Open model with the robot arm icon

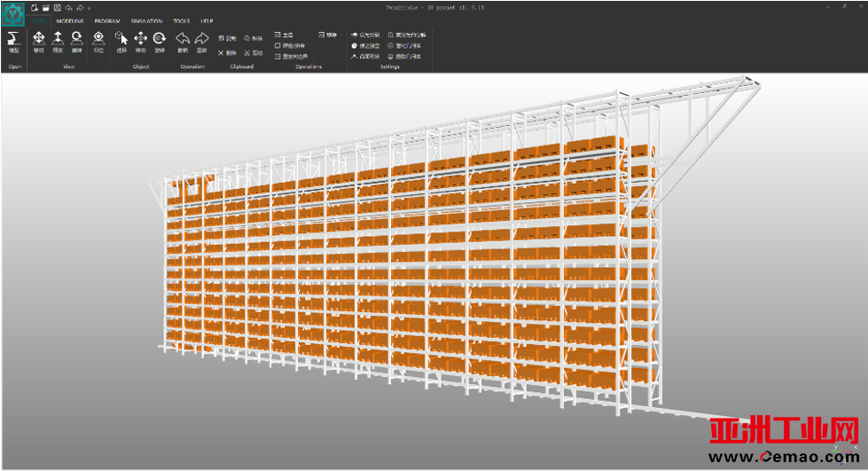[x=14, y=42]
